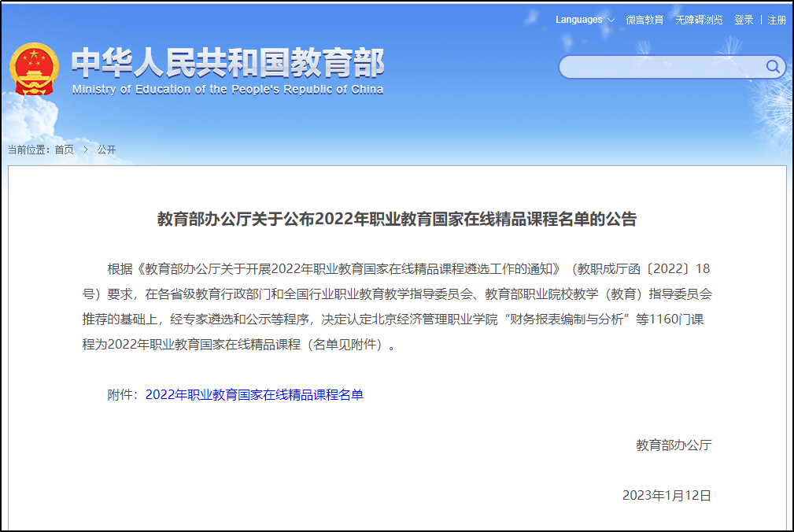Click 登录 to log in

tap(744, 20)
